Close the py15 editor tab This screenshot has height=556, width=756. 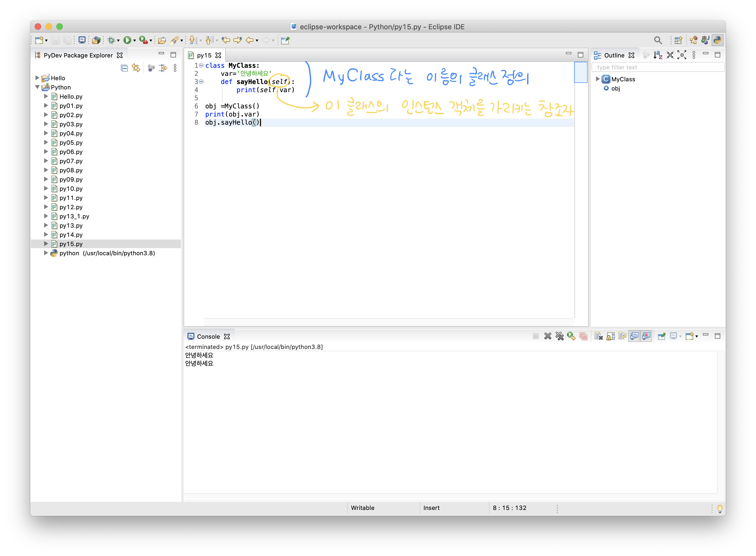[x=218, y=55]
